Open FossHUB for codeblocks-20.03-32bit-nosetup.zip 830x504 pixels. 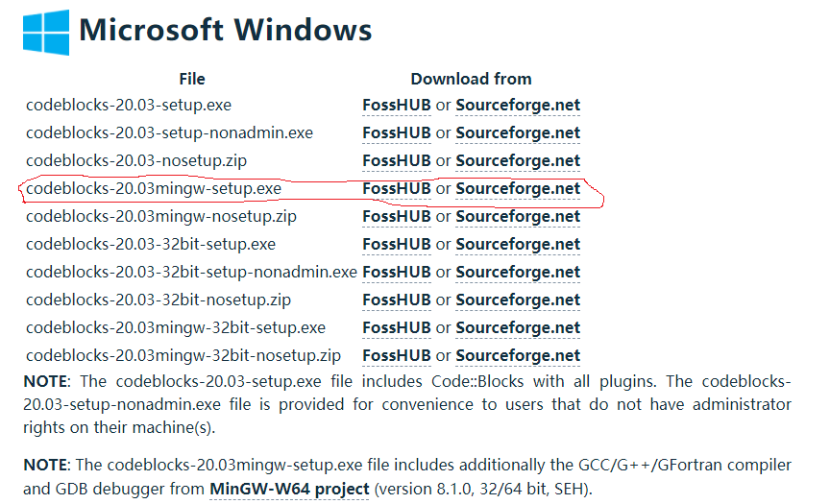click(x=397, y=300)
